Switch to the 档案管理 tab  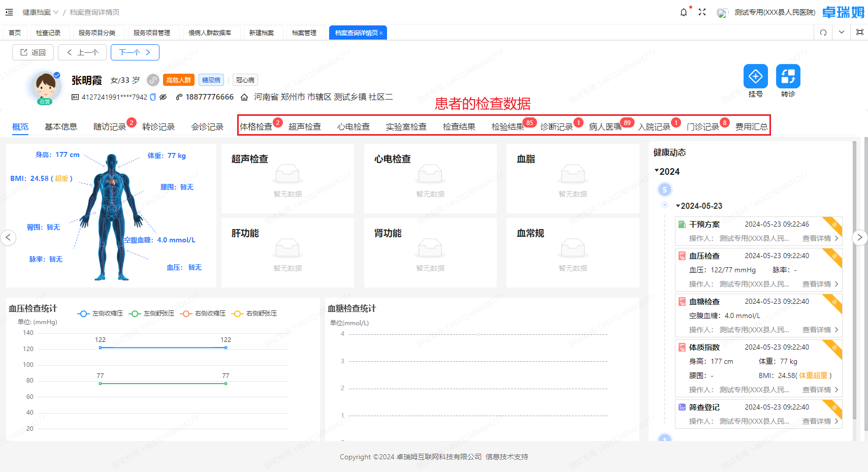(304, 33)
